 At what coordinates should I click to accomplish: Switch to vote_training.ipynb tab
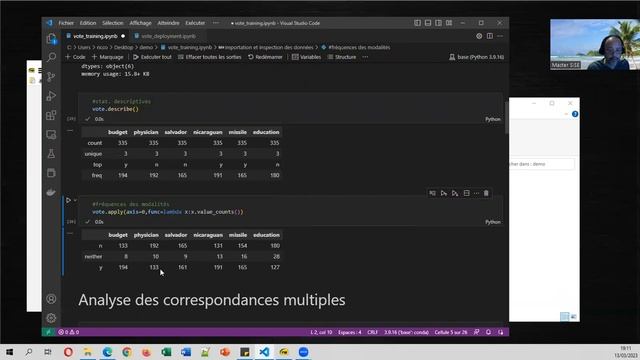click(95, 36)
